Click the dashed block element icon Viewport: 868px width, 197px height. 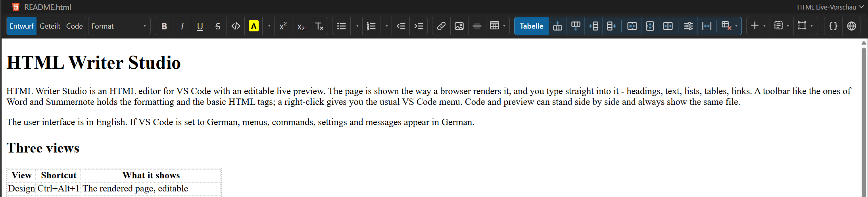click(x=778, y=26)
